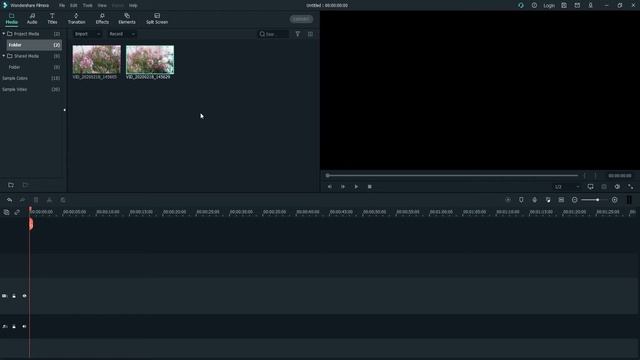Mute the audio track speaker icon

[24, 327]
